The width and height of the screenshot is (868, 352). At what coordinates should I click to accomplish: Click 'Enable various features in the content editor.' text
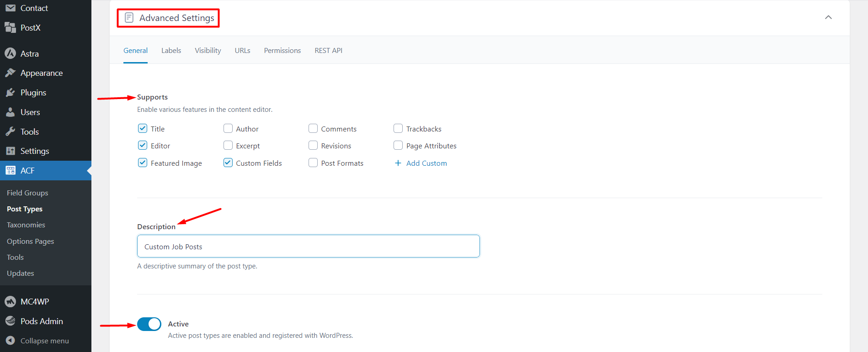coord(205,110)
